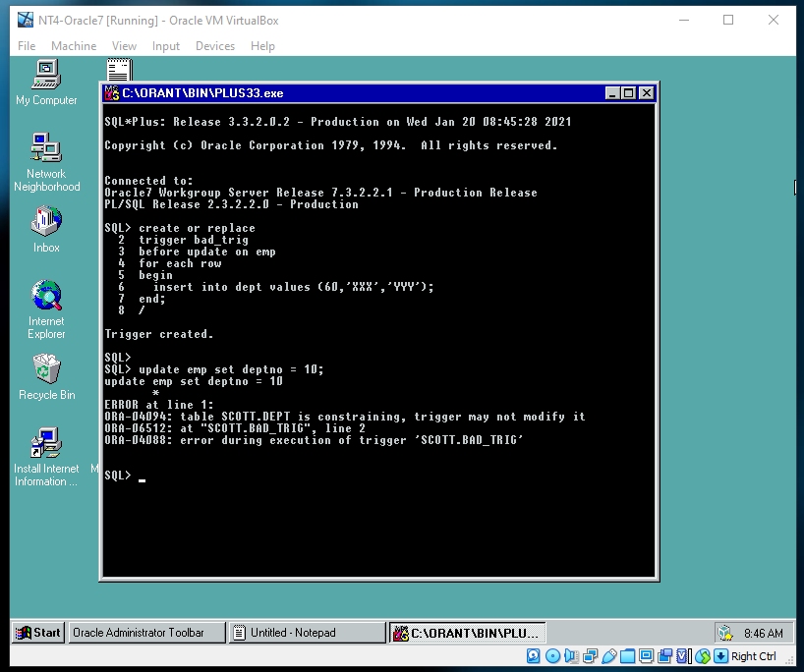Click the VirtualBox audio indicator icon
The image size is (804, 672).
pos(571,656)
